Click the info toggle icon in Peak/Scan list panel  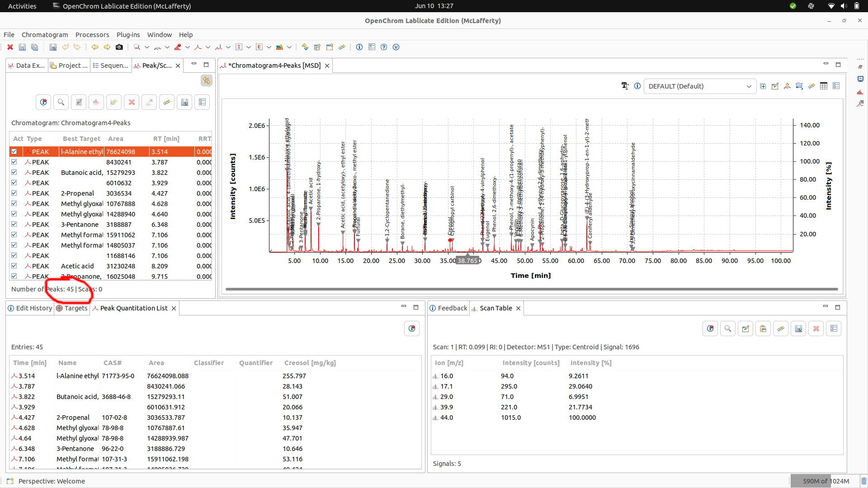[x=43, y=102]
